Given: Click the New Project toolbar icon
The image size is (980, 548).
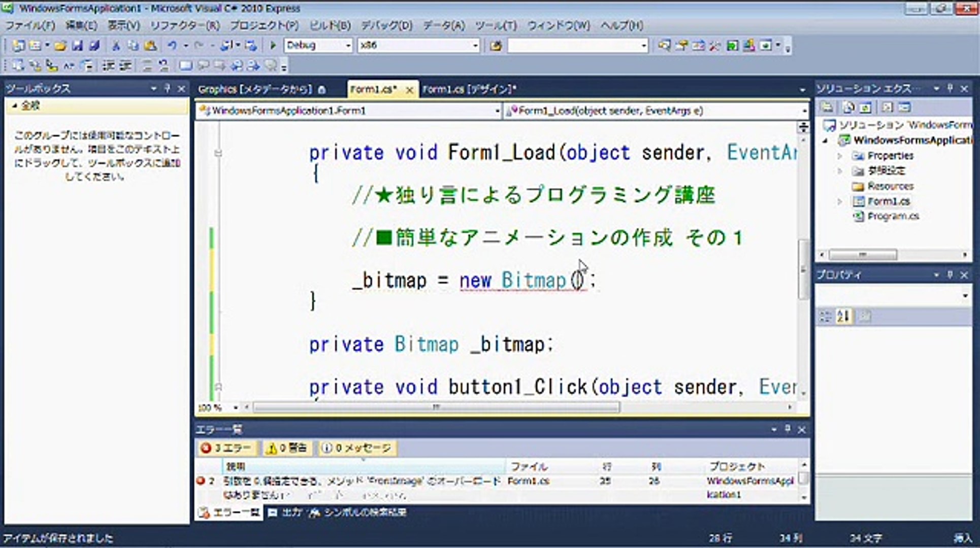Looking at the screenshot, I should tap(18, 46).
